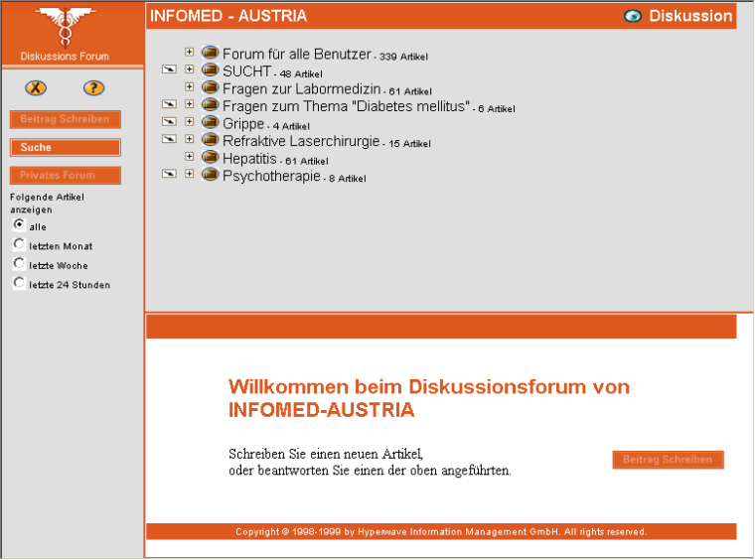Viewport: 755px width, 560px height.
Task: Click the arrow icon left of Psychotherapie
Action: pos(169,174)
